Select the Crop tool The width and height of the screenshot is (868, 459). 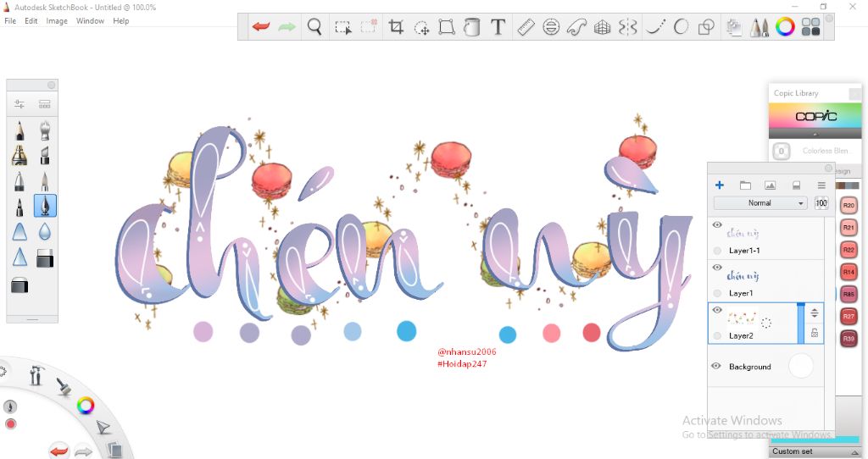pyautogui.click(x=396, y=27)
